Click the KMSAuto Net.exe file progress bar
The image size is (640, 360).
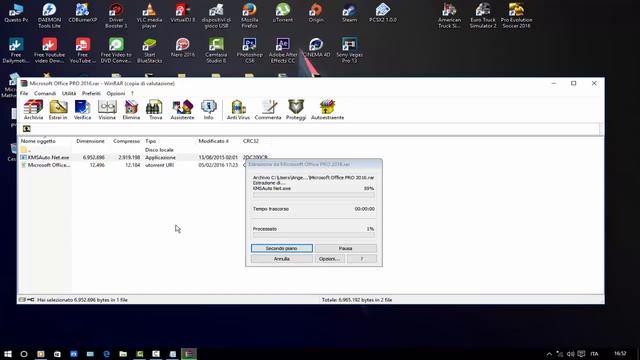(313, 195)
